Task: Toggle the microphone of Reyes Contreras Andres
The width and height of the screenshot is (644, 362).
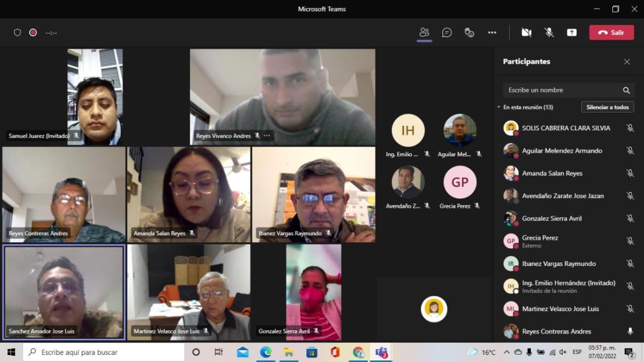Action: (x=630, y=331)
